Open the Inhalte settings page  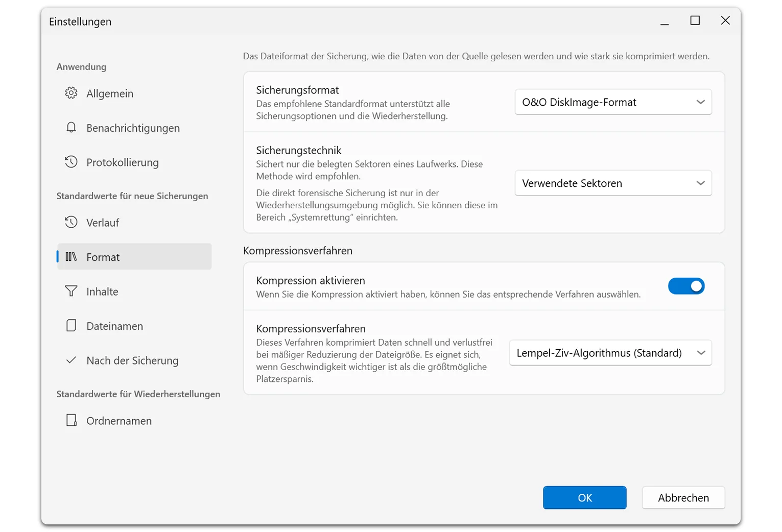pos(134,292)
